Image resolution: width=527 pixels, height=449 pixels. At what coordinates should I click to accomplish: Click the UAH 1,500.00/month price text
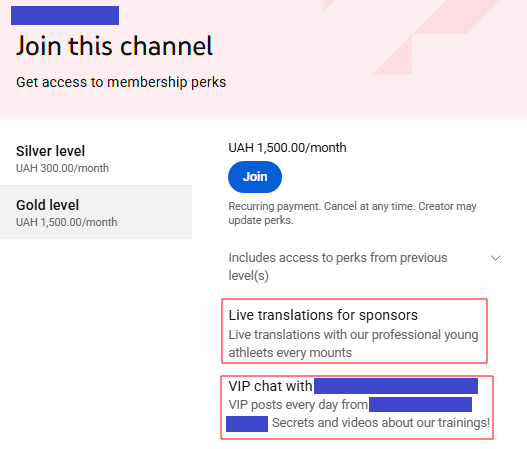[287, 148]
